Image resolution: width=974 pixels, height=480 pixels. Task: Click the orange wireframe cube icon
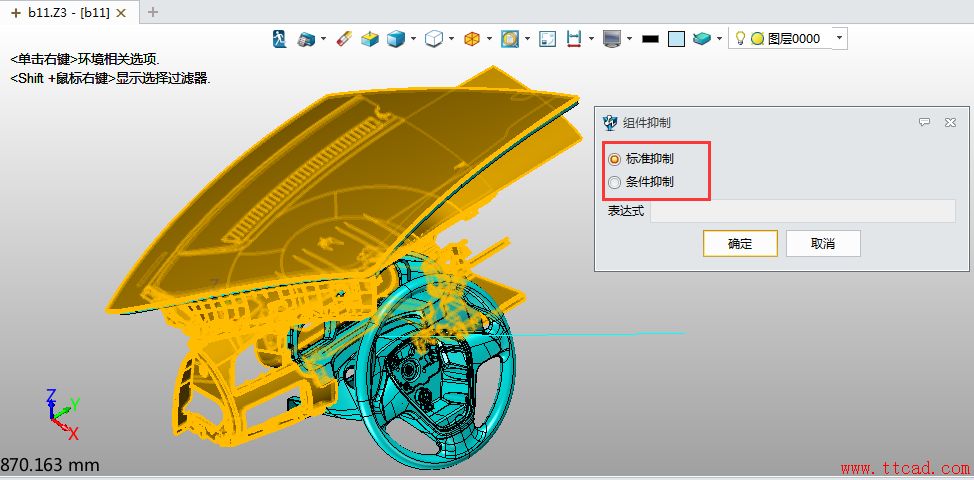(x=472, y=39)
